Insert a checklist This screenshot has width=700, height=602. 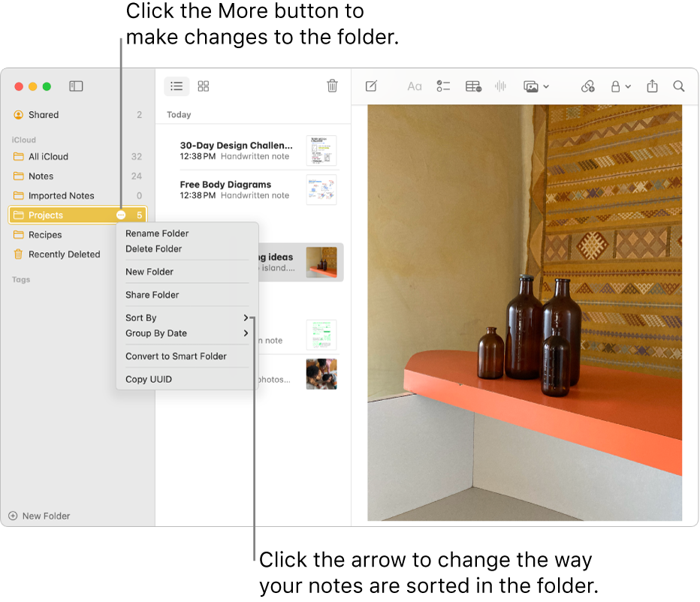pos(442,86)
